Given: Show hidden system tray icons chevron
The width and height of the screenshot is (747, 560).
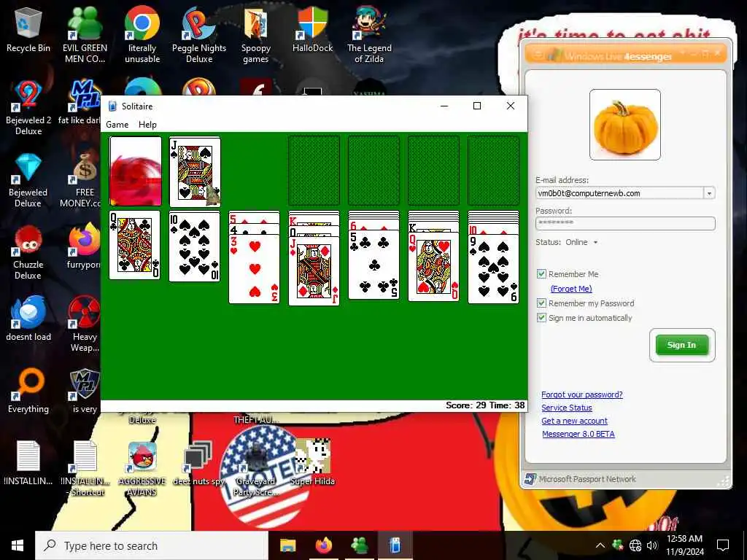Looking at the screenshot, I should 600,545.
